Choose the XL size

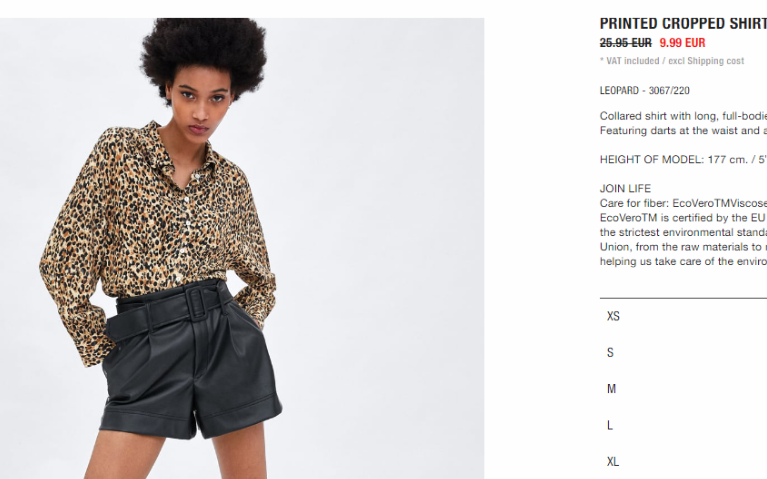[x=683, y=461]
